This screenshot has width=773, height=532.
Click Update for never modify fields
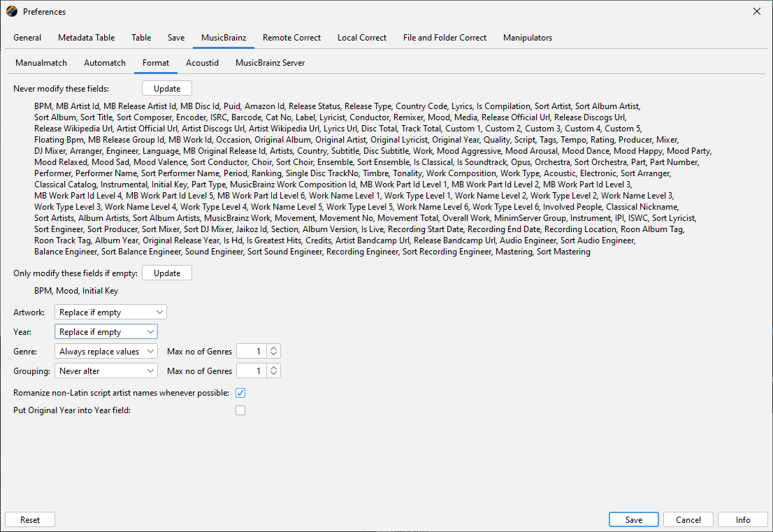click(167, 89)
